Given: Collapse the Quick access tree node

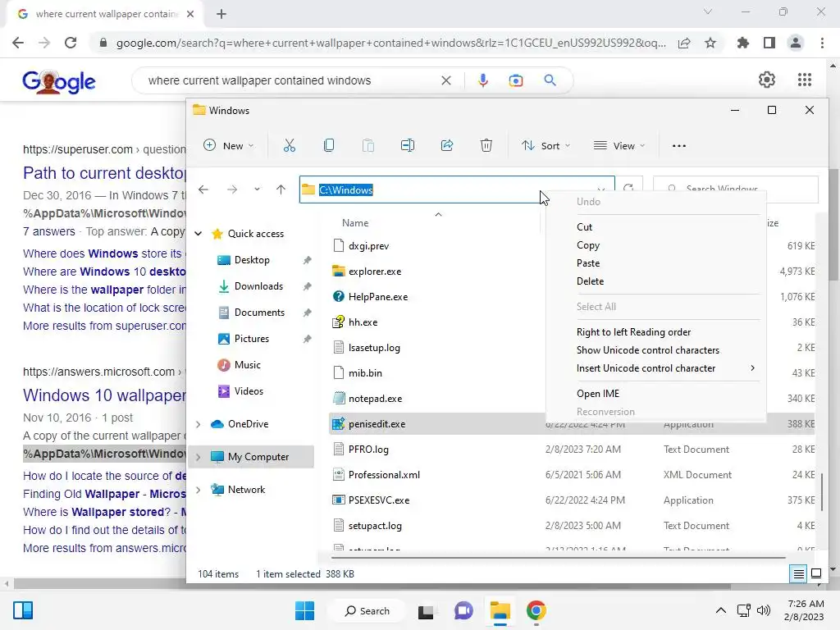Looking at the screenshot, I should coord(199,234).
